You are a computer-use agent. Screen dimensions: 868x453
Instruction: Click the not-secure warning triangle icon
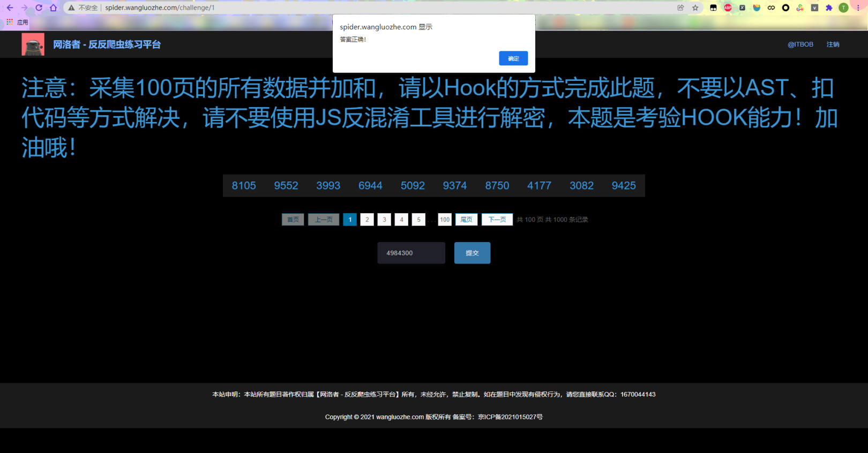(x=71, y=7)
